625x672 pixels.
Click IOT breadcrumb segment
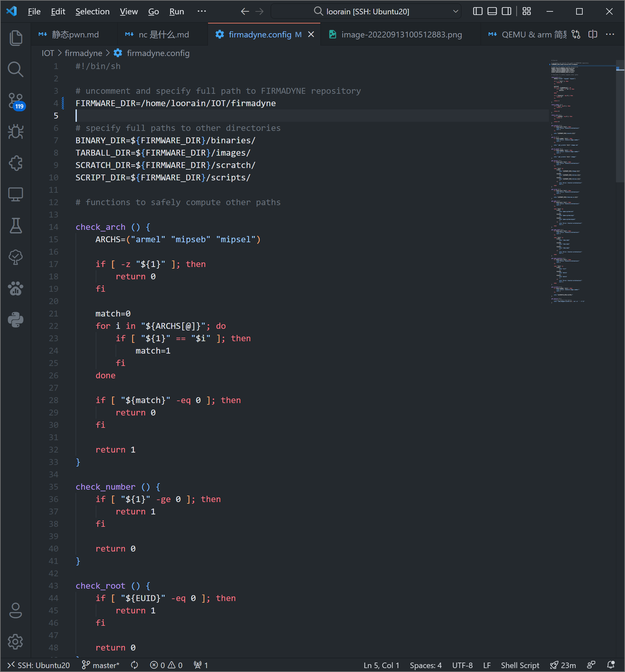point(48,53)
